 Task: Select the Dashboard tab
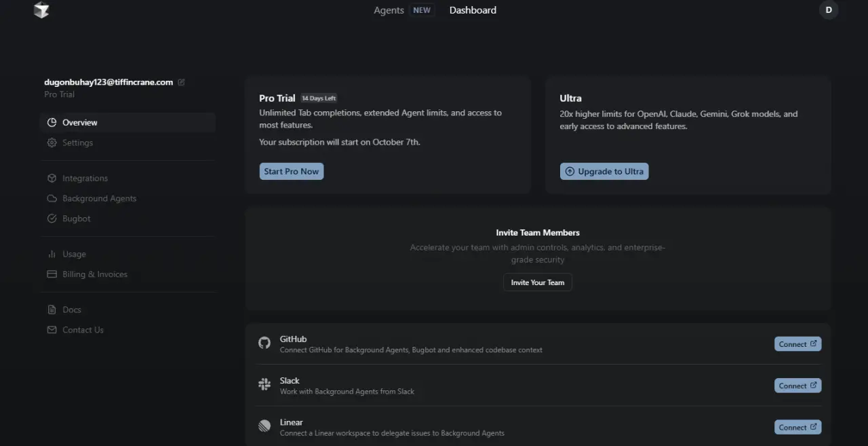[x=473, y=10]
